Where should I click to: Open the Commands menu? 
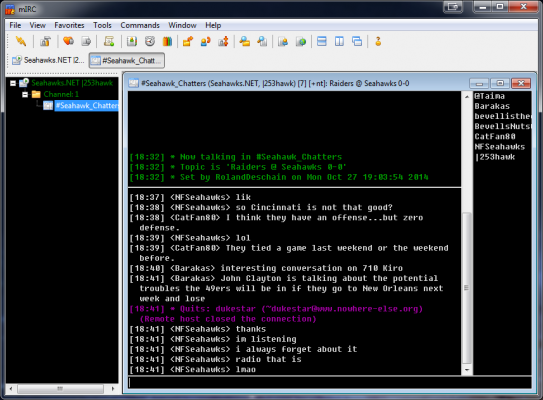140,25
